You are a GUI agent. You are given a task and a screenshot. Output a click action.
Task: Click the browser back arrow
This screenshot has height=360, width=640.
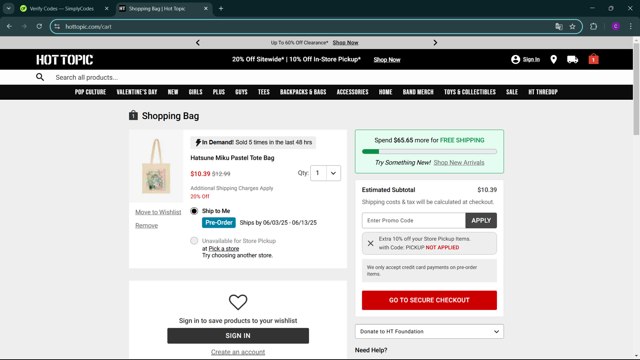click(9, 27)
